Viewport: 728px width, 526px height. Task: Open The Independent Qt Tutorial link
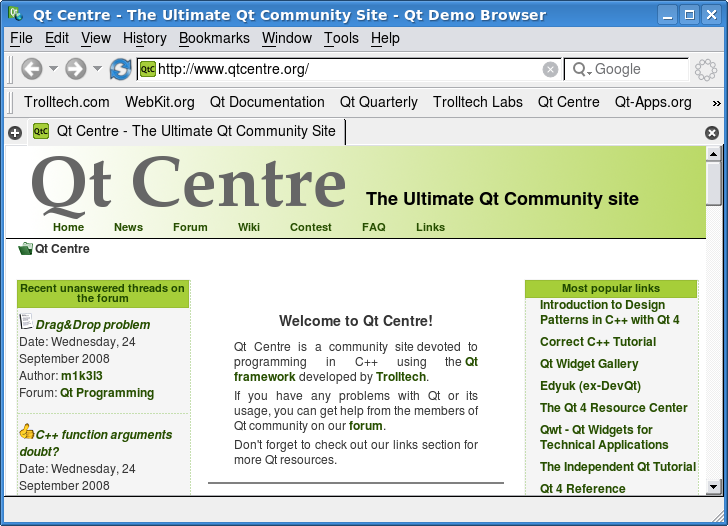(618, 467)
